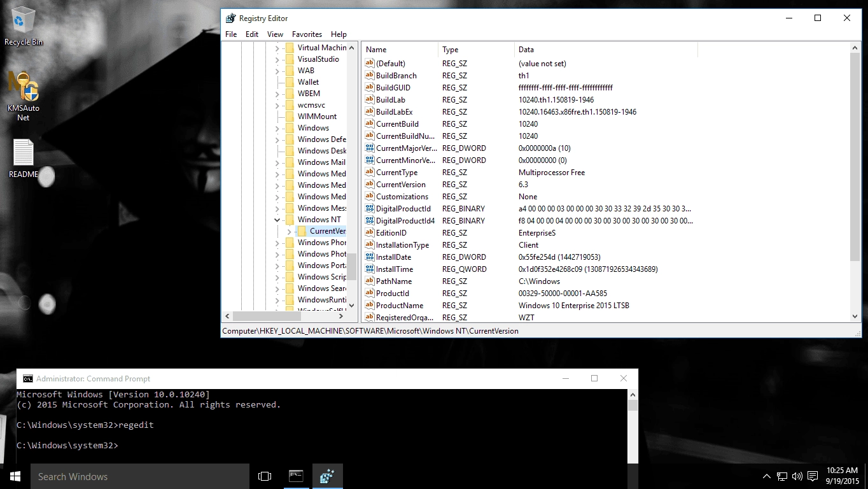Open the File menu in Registry Editor
The width and height of the screenshot is (868, 489).
[x=231, y=34]
